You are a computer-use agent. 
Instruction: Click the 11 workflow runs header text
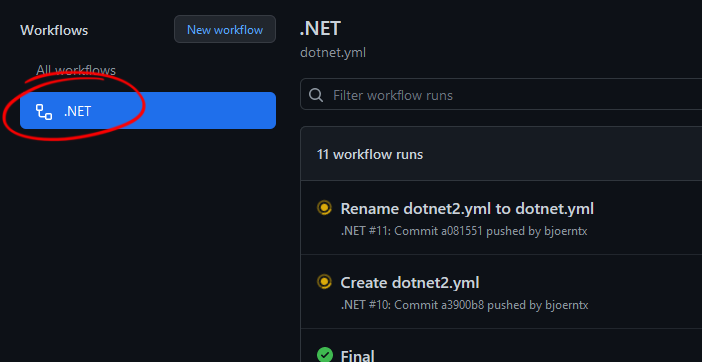tap(370, 154)
